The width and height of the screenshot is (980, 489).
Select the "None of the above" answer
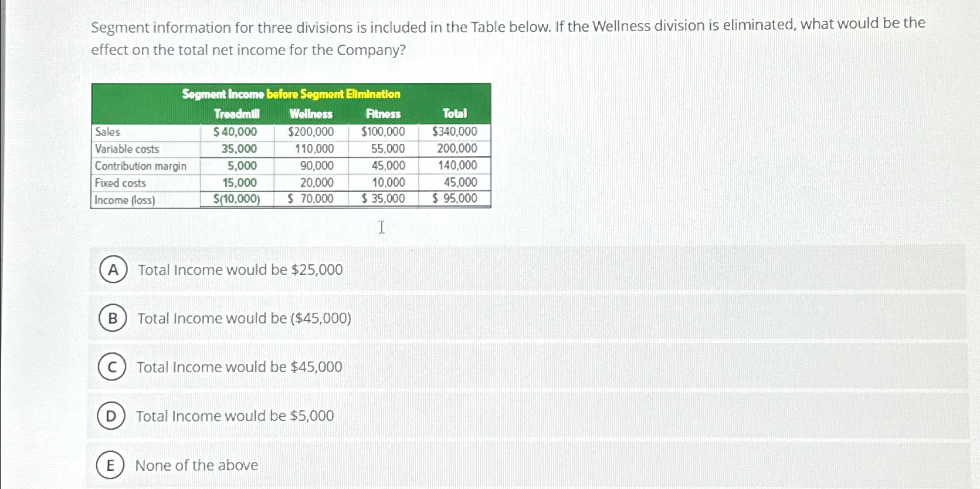[x=197, y=466]
